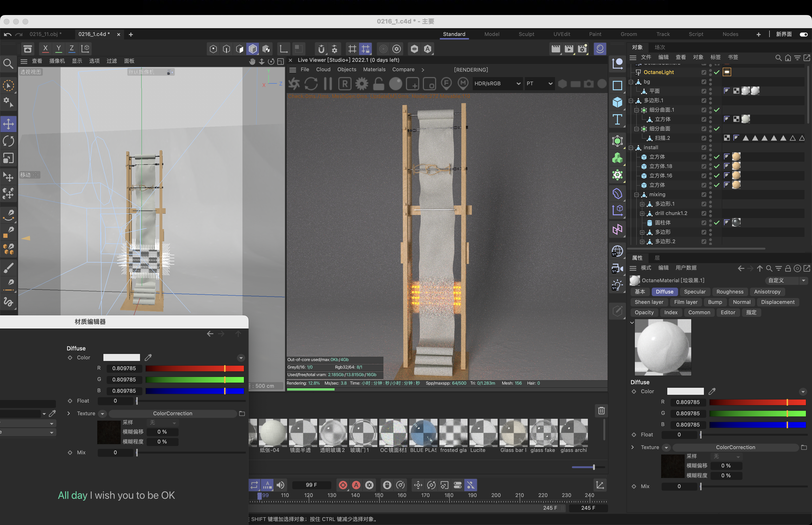The width and height of the screenshot is (812, 525).
Task: Open the HDR/sRGB color space dropdown
Action: click(497, 83)
